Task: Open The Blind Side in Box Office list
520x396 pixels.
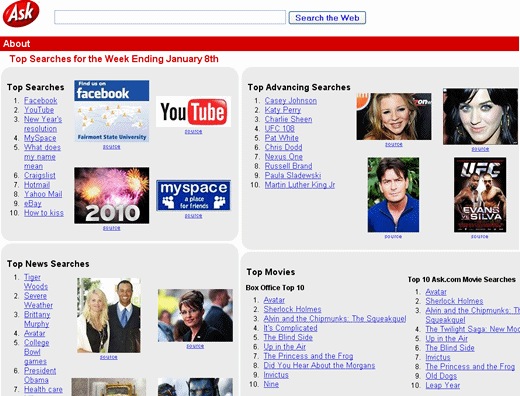Action: 288,337
